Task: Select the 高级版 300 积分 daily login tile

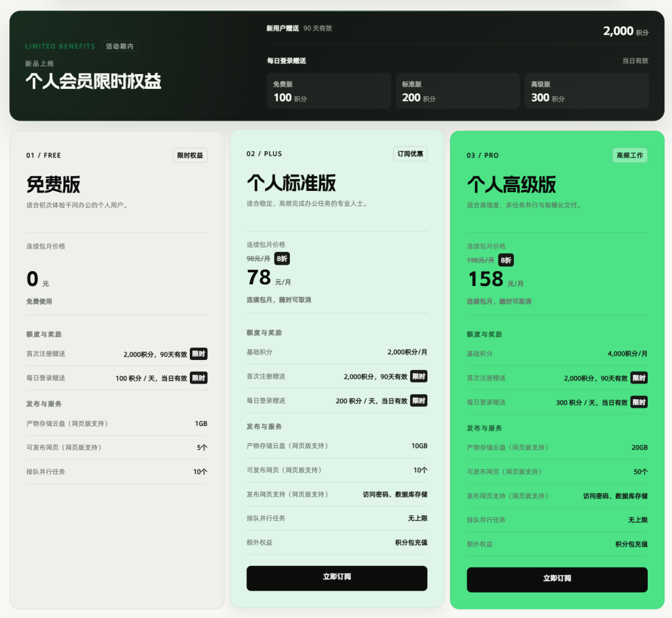Action: point(587,91)
